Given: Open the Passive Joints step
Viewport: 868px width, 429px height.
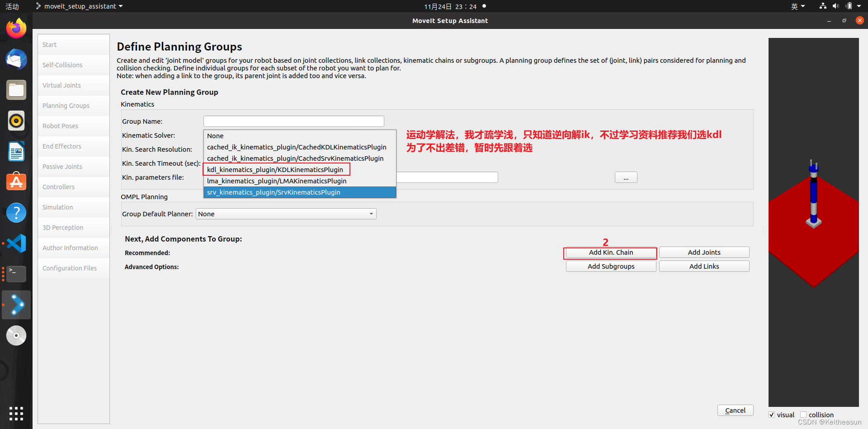Looking at the screenshot, I should tap(74, 167).
